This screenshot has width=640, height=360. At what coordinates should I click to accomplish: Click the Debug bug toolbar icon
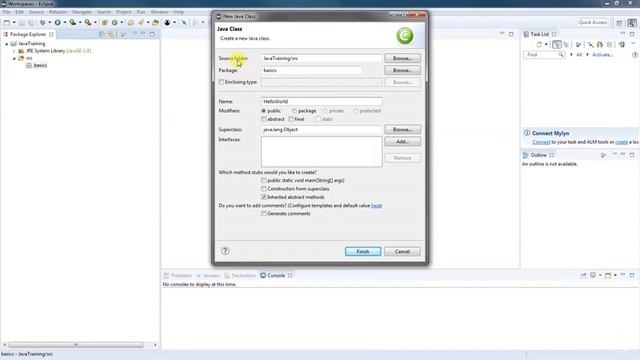[42, 22]
